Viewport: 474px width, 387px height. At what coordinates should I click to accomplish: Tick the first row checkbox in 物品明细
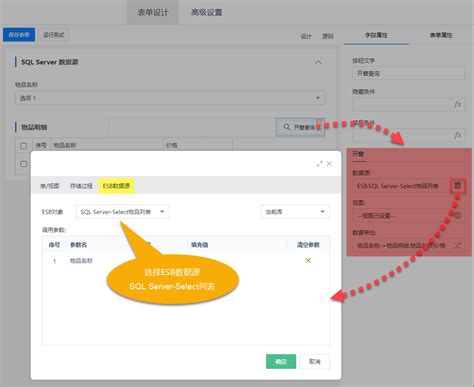pyautogui.click(x=24, y=164)
